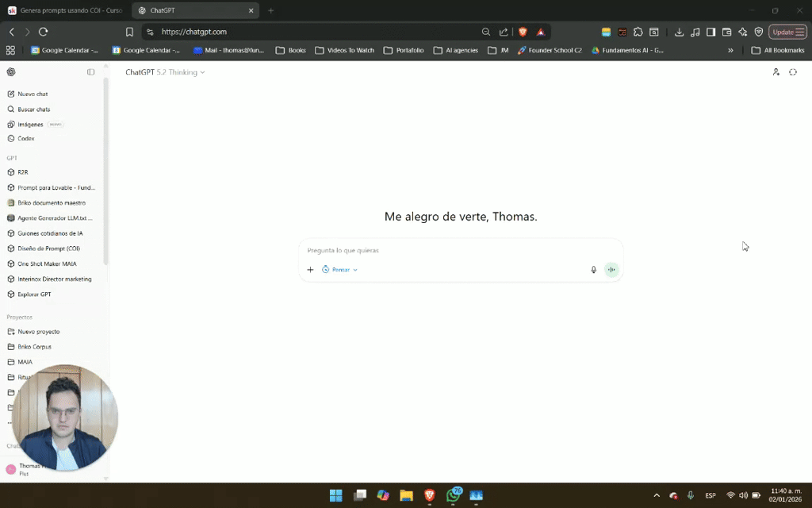Open browser downloads icon
The image size is (812, 508).
(x=679, y=32)
